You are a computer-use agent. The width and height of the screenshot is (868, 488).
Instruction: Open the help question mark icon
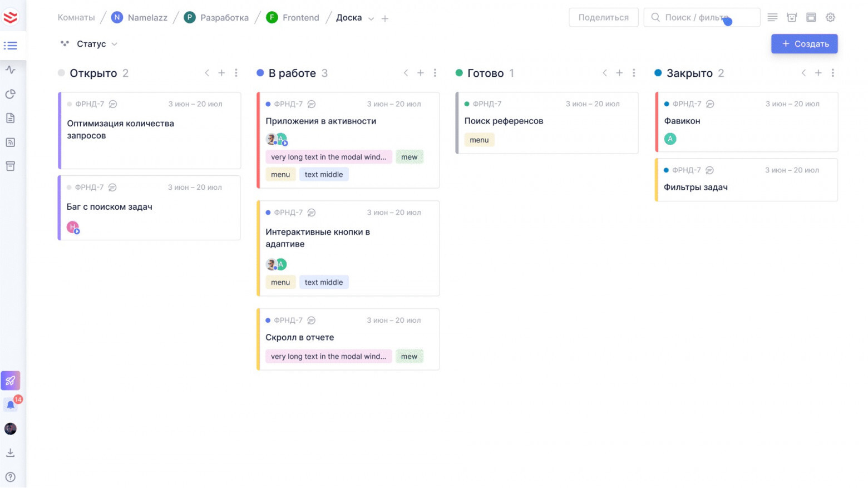click(x=11, y=477)
